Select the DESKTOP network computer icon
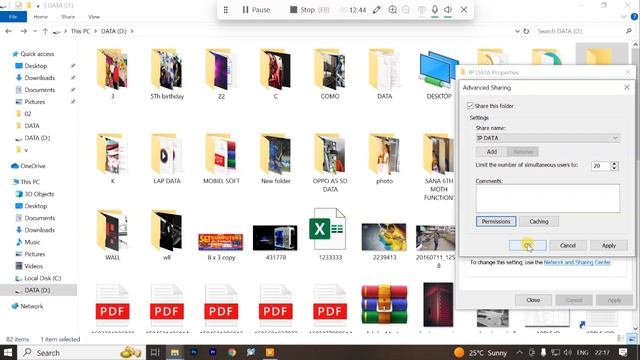Image resolution: width=640 pixels, height=360 pixels. (439, 73)
